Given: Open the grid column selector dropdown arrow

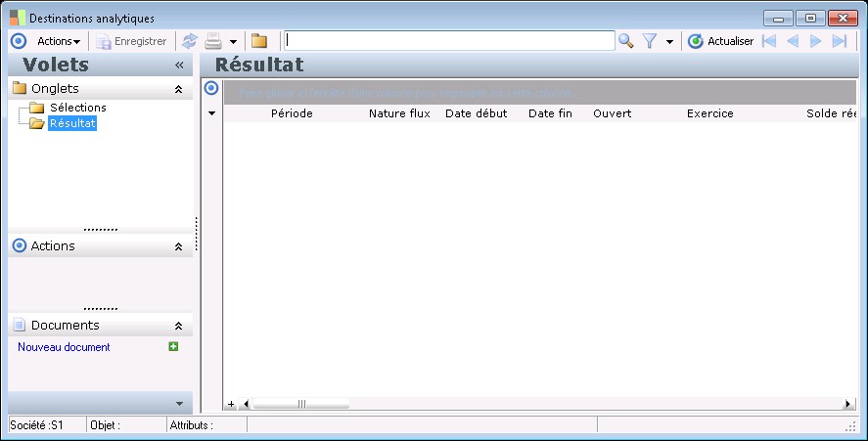Looking at the screenshot, I should [x=211, y=113].
